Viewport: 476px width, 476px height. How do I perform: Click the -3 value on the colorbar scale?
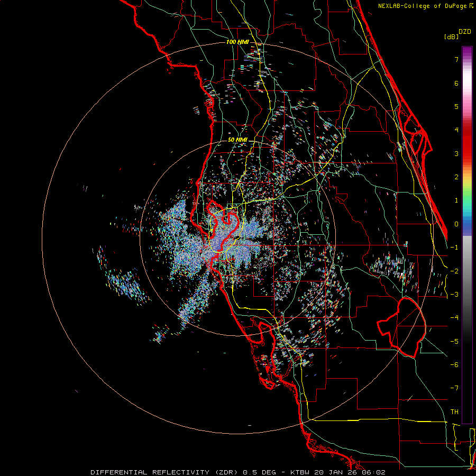tap(454, 295)
